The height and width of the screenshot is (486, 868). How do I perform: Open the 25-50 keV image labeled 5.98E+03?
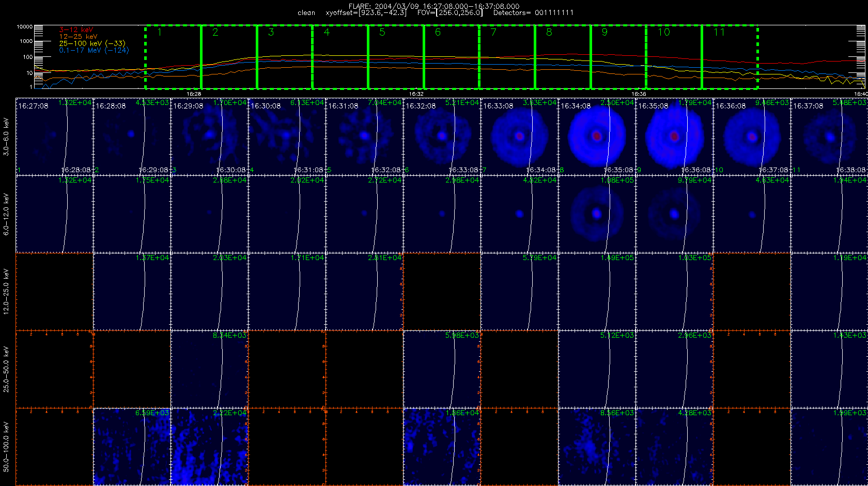(x=442, y=369)
